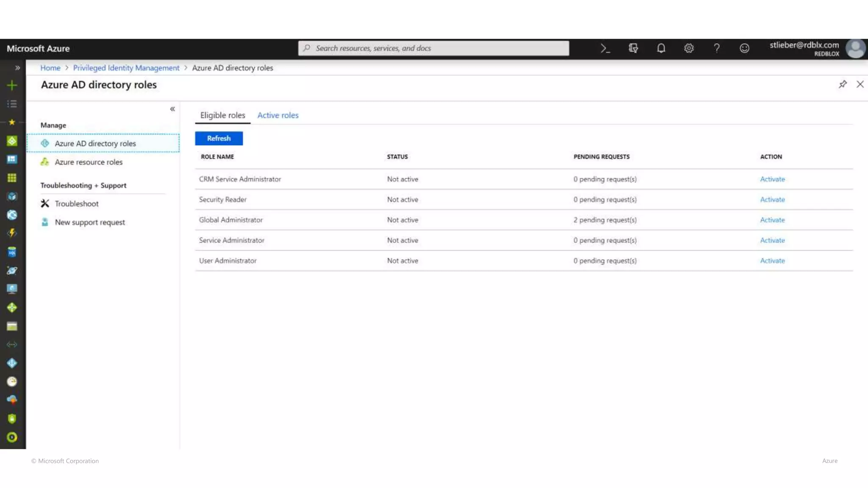Viewport: 868px width, 488px height.
Task: Select the Eligible roles tab
Action: pyautogui.click(x=223, y=115)
